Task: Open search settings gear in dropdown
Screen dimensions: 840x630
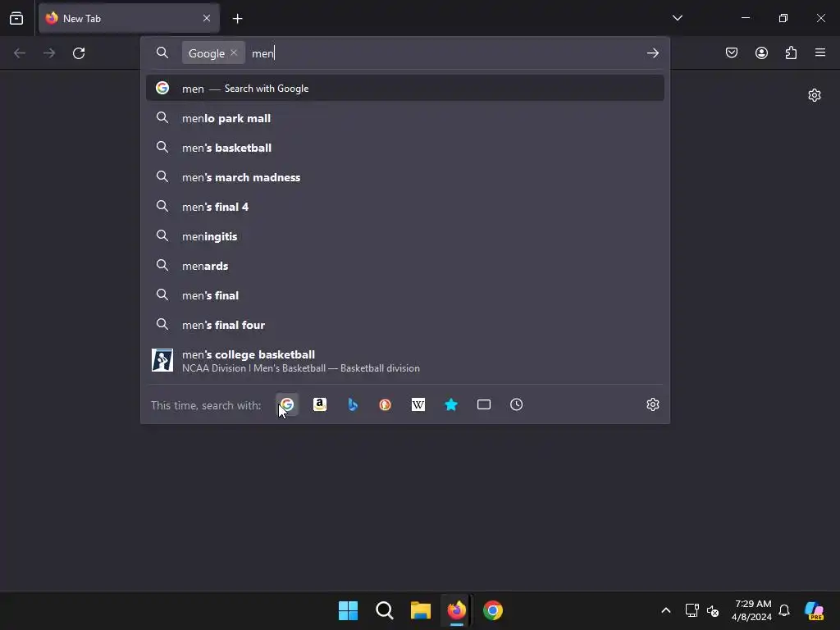Action: click(652, 404)
